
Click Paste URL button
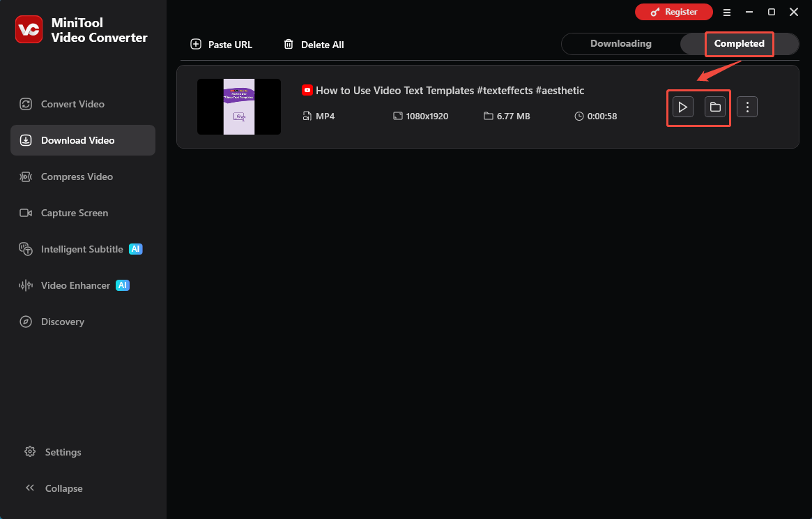[221, 45]
